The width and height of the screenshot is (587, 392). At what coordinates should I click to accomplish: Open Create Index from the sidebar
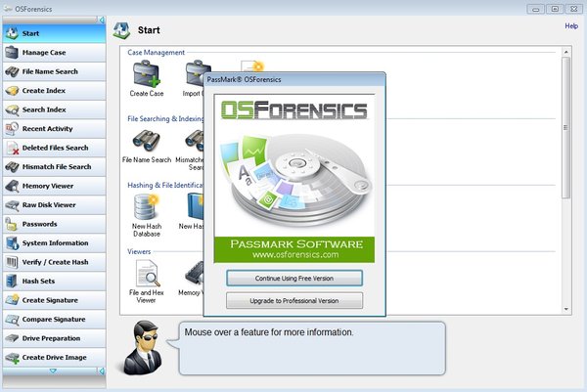coord(54,91)
